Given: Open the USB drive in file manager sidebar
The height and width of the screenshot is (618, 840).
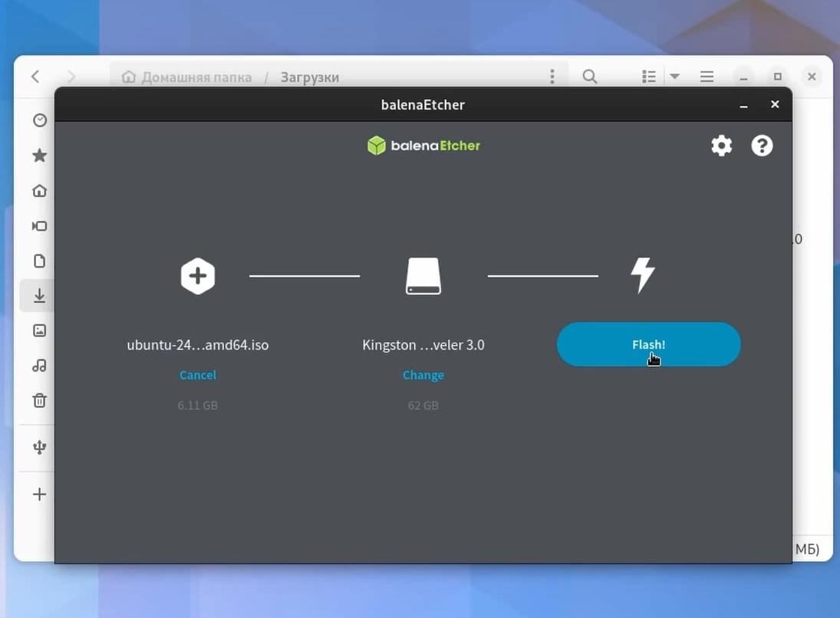Looking at the screenshot, I should [x=40, y=447].
